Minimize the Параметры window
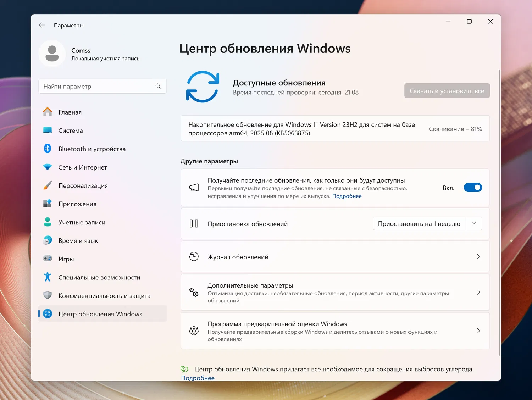This screenshot has height=400, width=532. (x=448, y=21)
